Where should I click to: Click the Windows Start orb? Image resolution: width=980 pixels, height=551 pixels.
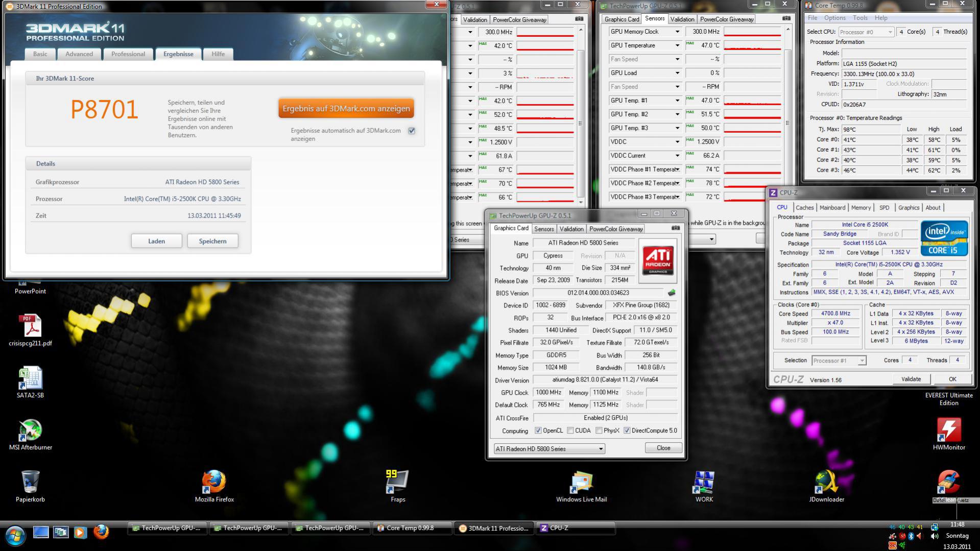pyautogui.click(x=15, y=535)
